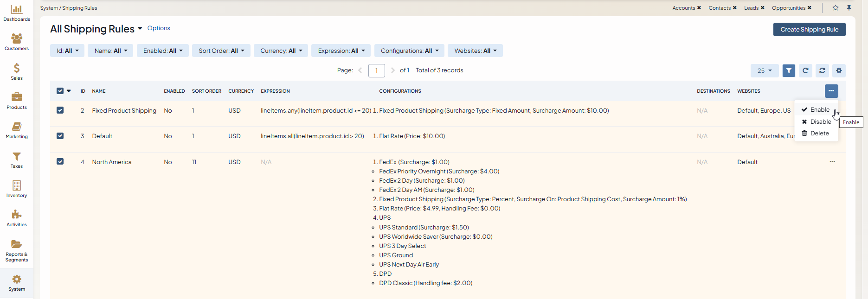Select Disable from the mass action menu

820,121
